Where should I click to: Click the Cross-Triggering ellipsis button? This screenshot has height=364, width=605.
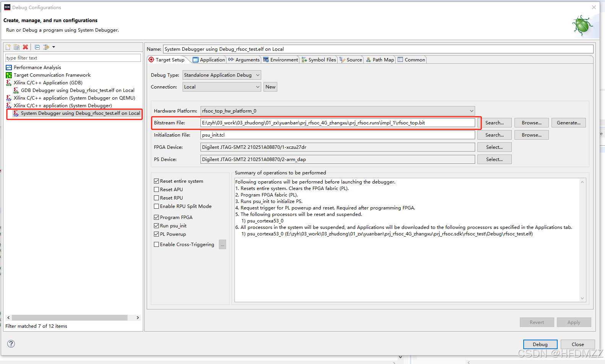[x=222, y=245]
